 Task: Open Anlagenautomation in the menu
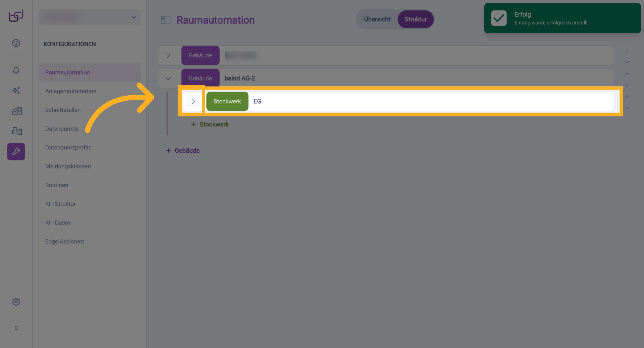click(x=71, y=91)
